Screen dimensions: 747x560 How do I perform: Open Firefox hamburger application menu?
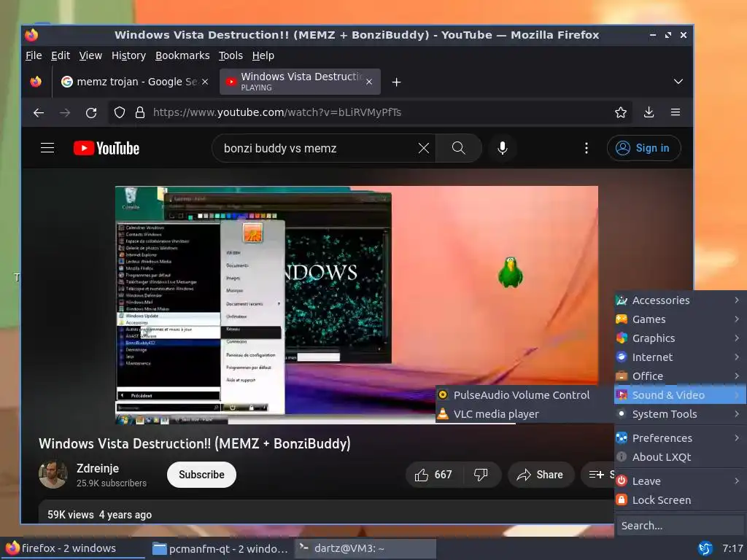pyautogui.click(x=675, y=112)
